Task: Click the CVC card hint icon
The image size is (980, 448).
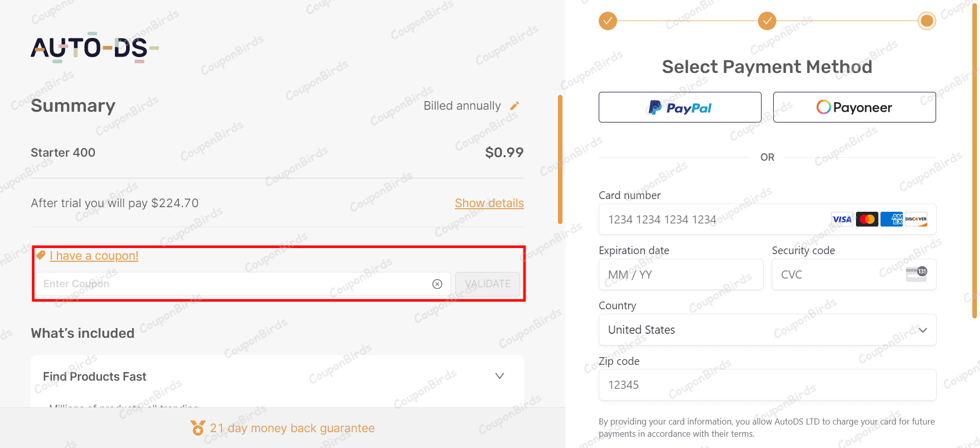Action: click(x=916, y=274)
